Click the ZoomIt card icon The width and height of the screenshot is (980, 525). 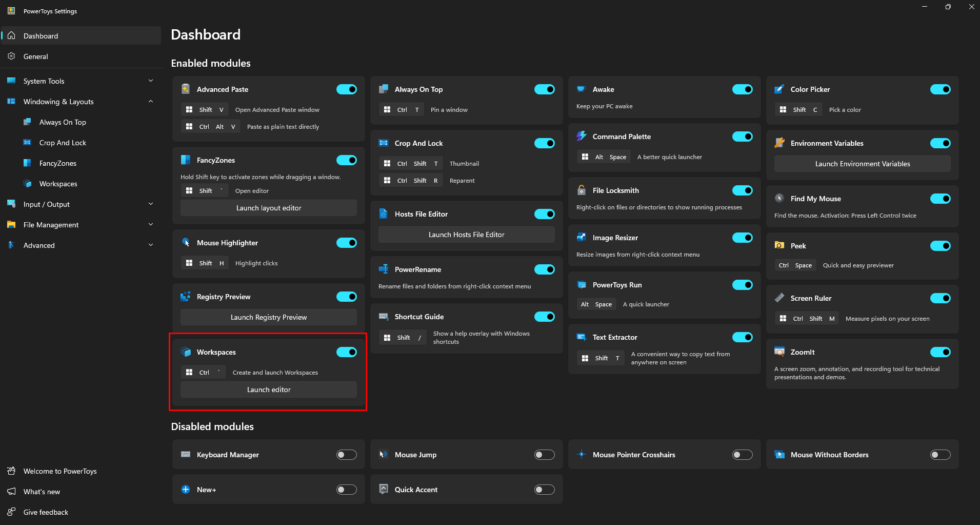(x=779, y=352)
